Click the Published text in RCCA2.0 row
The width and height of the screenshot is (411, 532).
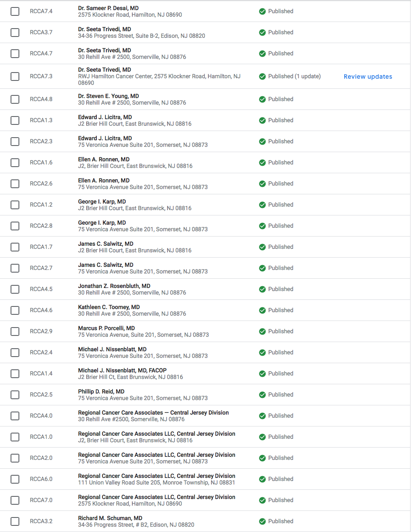[280, 458]
